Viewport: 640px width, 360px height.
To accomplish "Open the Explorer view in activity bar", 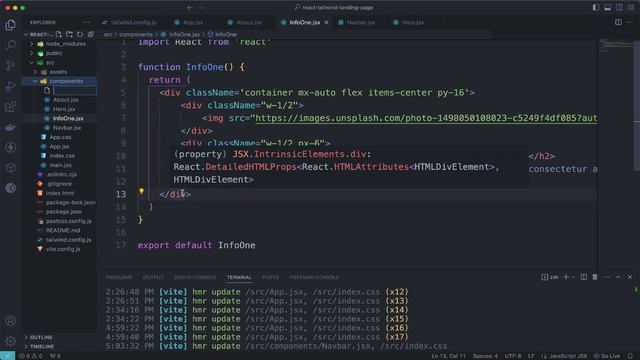I will 11,25.
